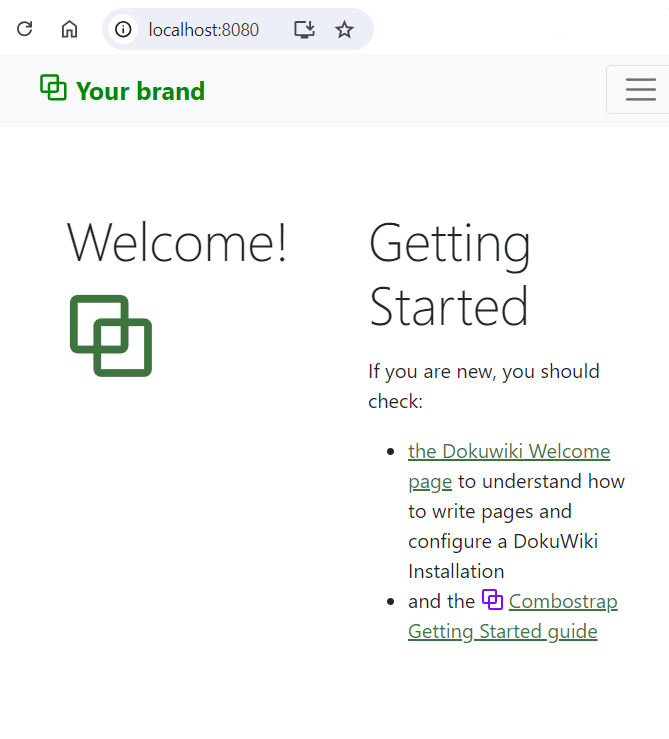Click the small purple Combostrap icon

492,600
